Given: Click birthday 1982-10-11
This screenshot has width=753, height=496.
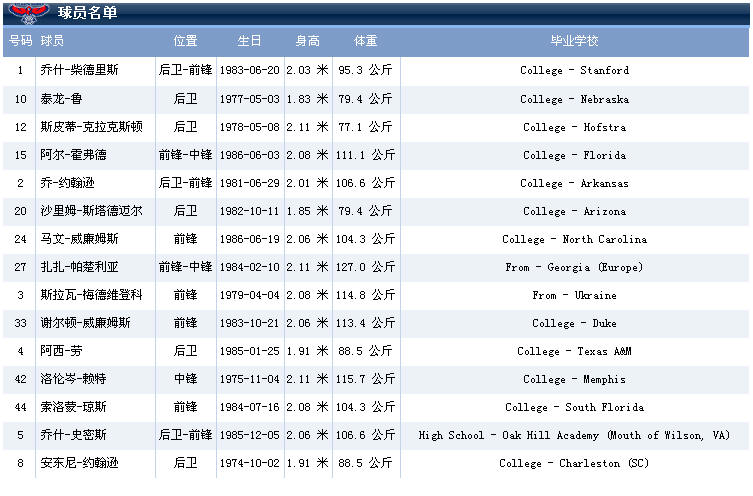Looking at the screenshot, I should (x=249, y=211).
